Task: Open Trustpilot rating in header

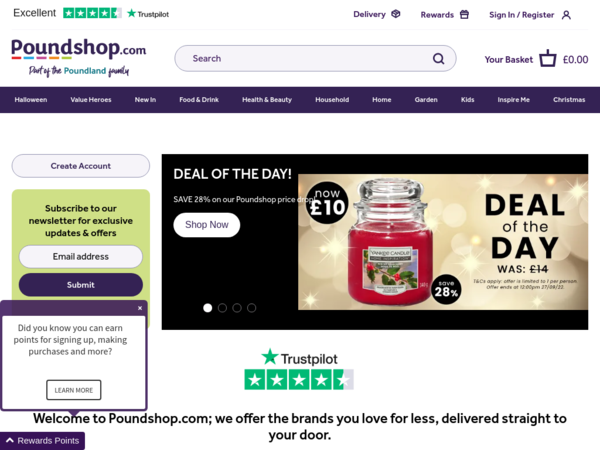Action: pos(91,13)
